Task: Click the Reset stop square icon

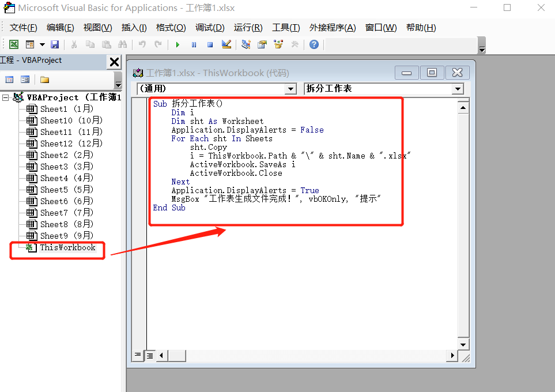Action: (x=210, y=44)
